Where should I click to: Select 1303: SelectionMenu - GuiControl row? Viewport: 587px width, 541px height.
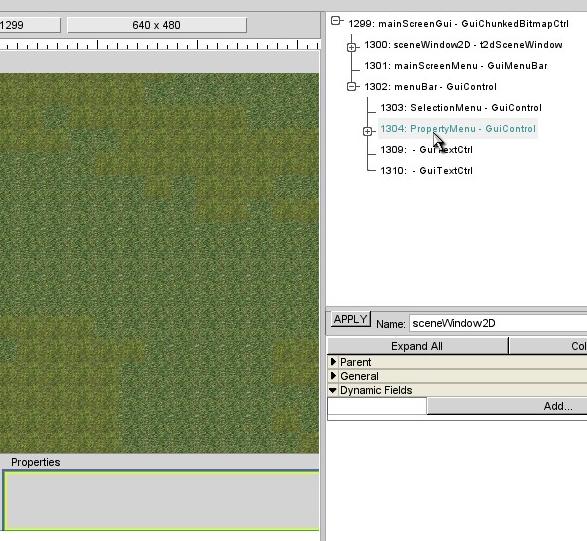point(461,108)
